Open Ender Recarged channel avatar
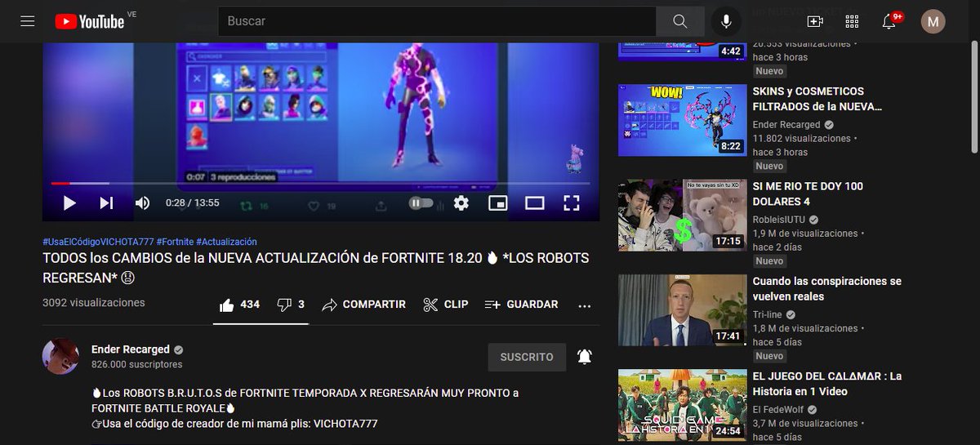The height and width of the screenshot is (445, 980). [x=60, y=357]
